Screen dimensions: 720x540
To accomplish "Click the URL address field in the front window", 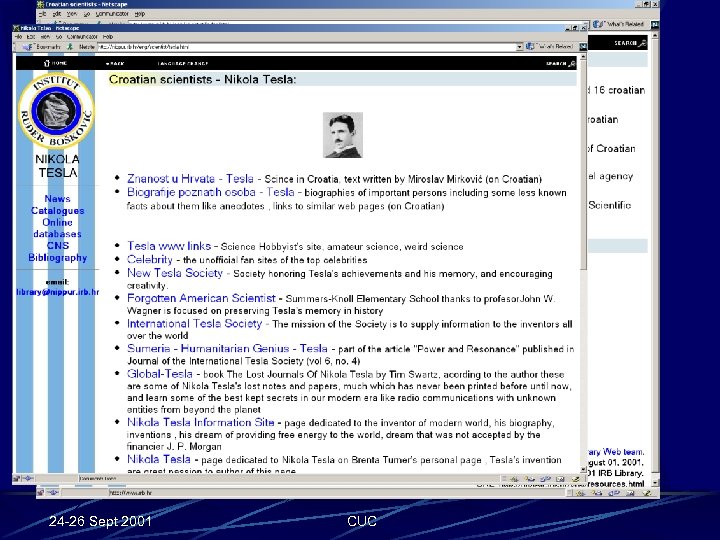I will coord(306,47).
